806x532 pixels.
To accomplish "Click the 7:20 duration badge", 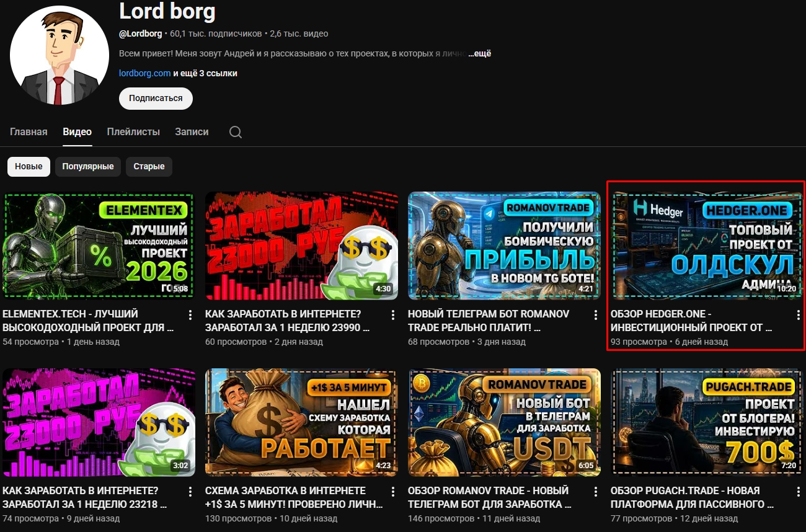I will pos(789,466).
